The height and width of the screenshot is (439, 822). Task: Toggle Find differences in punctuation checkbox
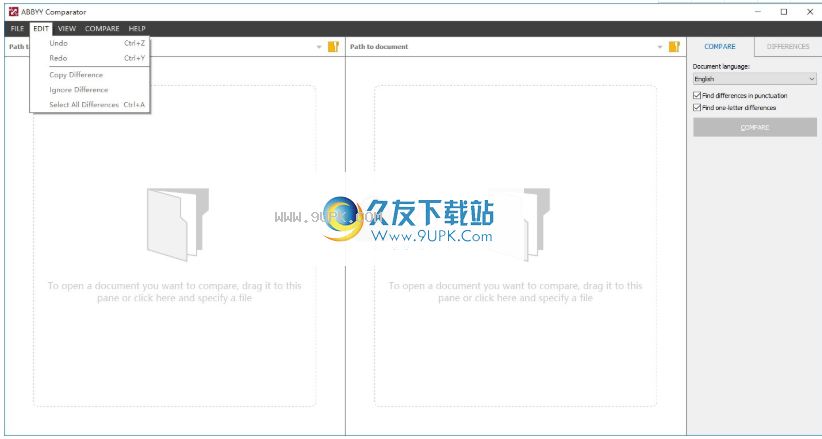[697, 96]
